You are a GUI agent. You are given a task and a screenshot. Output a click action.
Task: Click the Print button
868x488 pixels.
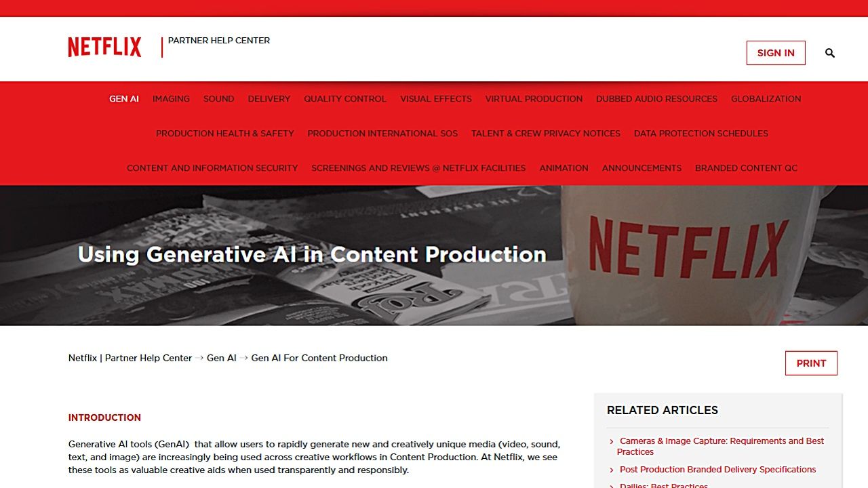[811, 363]
